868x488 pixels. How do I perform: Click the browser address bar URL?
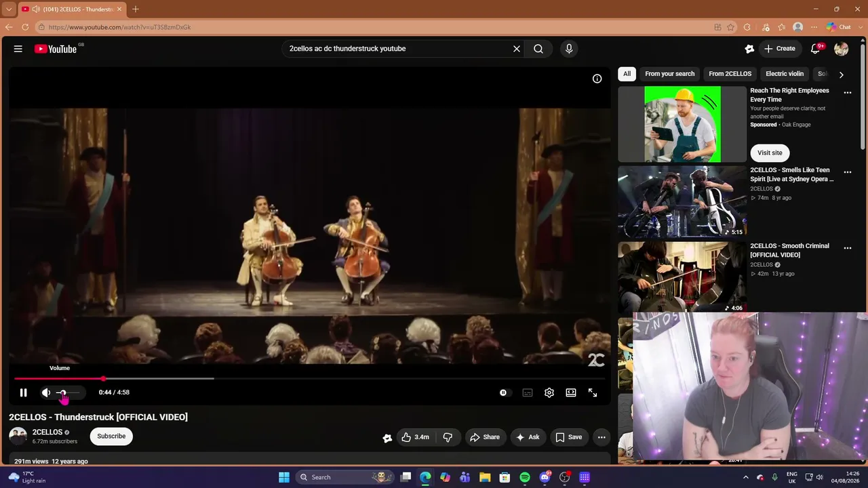(x=119, y=27)
